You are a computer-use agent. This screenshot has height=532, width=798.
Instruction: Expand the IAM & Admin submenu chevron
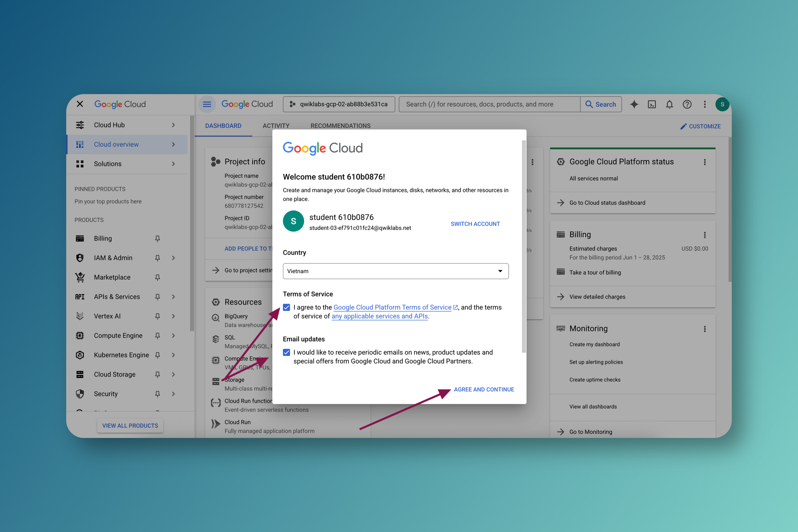click(173, 258)
